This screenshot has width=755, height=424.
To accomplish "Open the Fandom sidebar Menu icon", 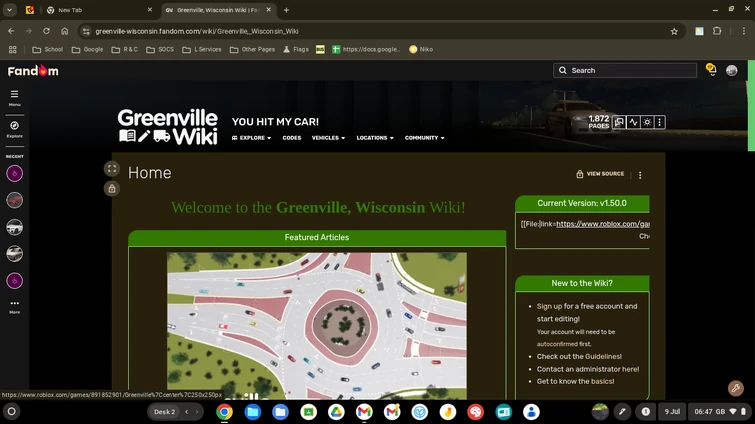I will 14,97.
